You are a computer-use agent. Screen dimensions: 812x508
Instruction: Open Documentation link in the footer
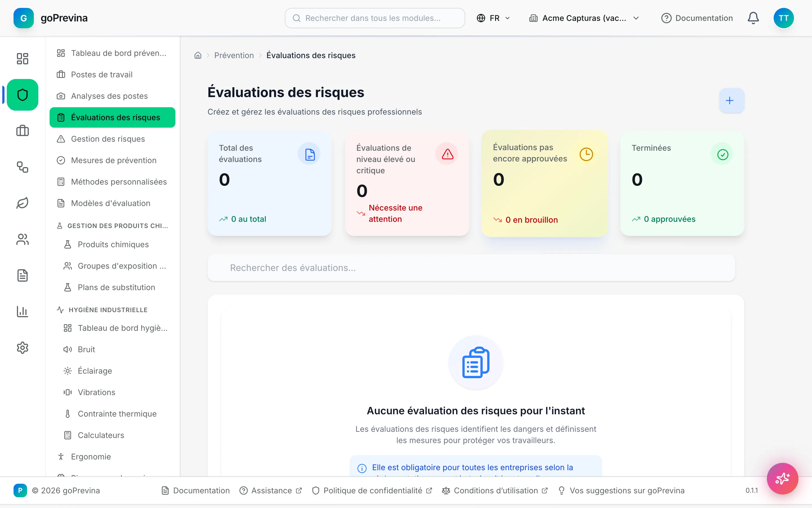pyautogui.click(x=196, y=491)
